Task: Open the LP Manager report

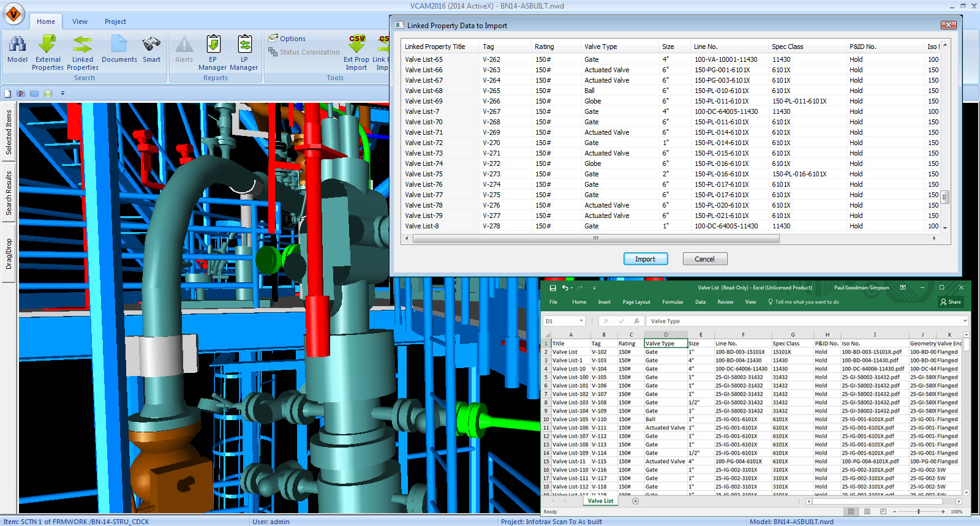Action: coord(244,45)
